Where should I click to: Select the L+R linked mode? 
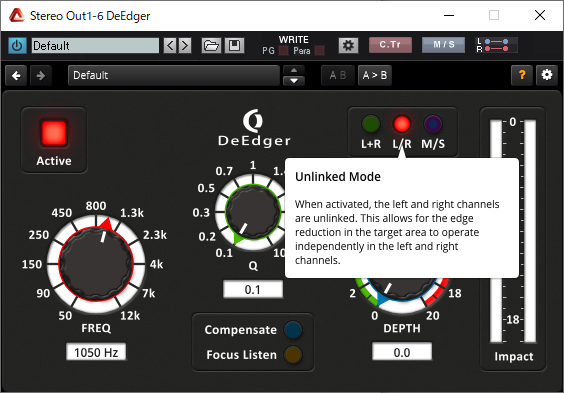[371, 124]
